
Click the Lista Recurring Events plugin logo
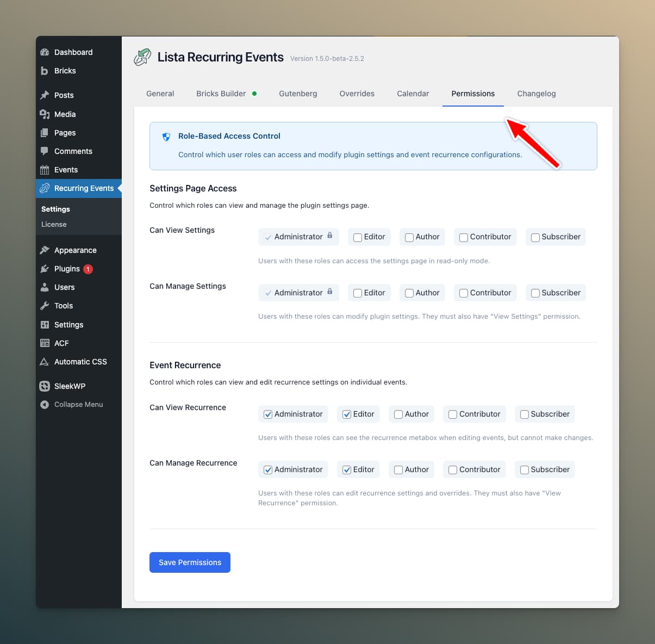point(142,57)
